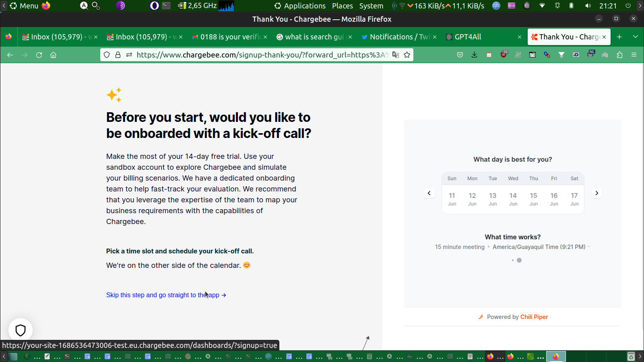
Task: Open the Firefox downloads panel
Action: (475, 55)
